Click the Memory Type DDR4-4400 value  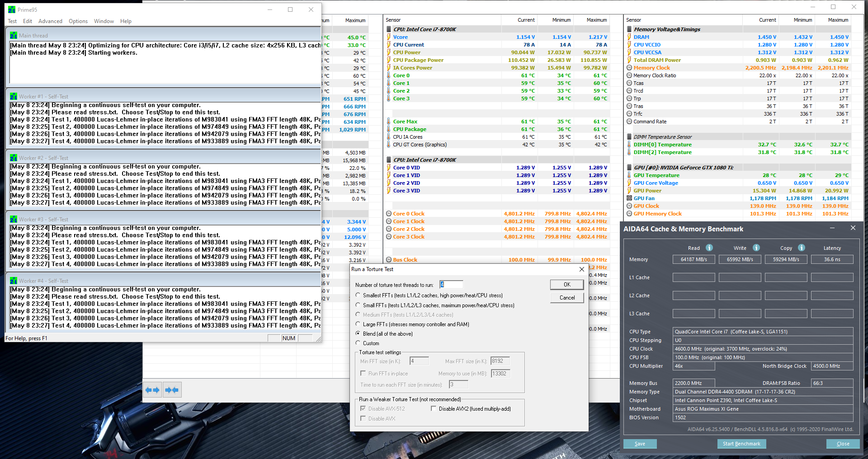point(763,392)
